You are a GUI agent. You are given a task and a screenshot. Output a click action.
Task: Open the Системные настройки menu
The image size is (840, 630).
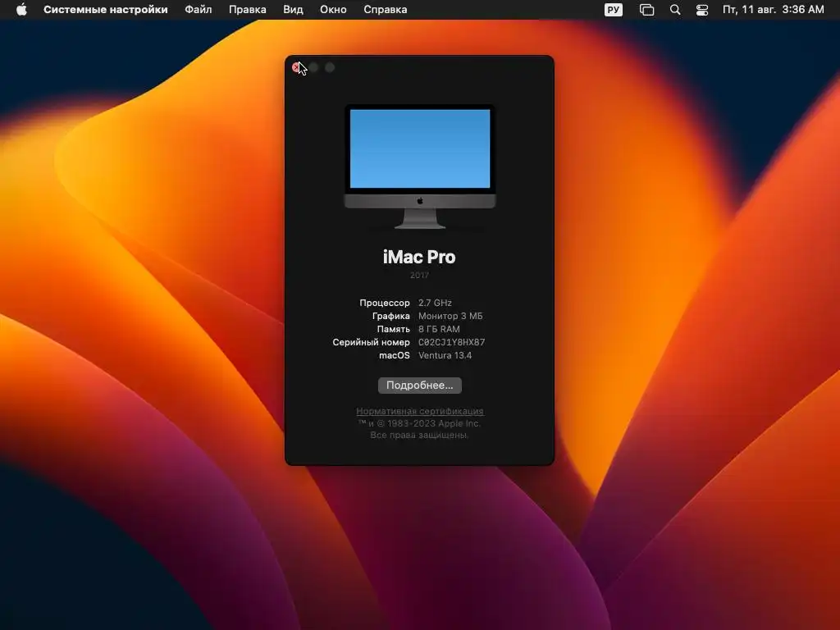click(106, 10)
